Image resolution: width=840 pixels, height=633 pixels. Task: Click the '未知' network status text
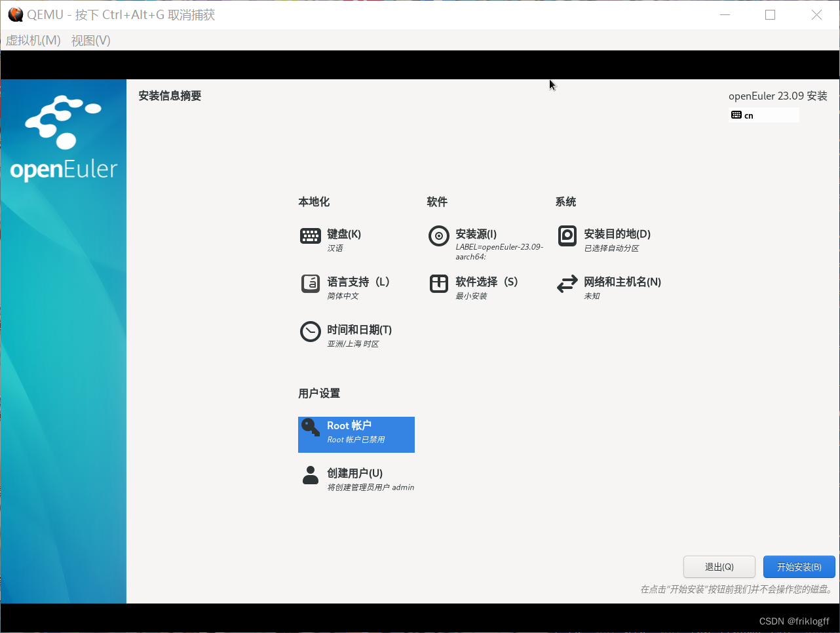pyautogui.click(x=592, y=296)
